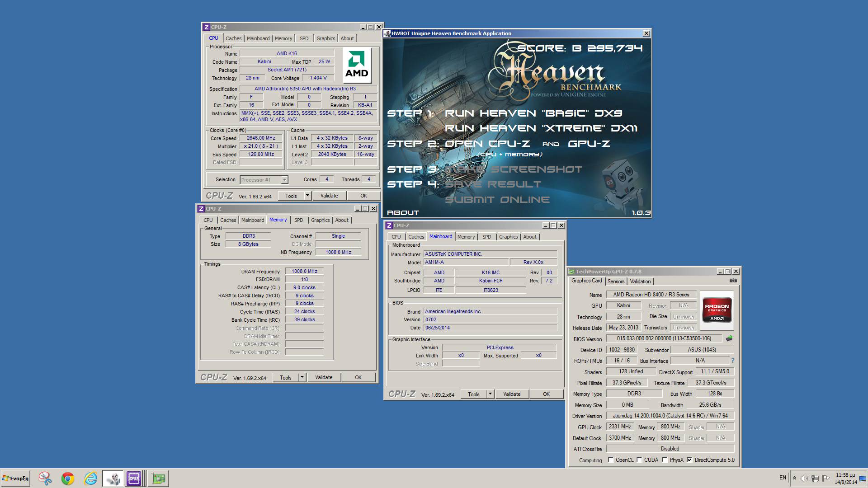Expand Tools arrow in the CPU tab window

[308, 196]
